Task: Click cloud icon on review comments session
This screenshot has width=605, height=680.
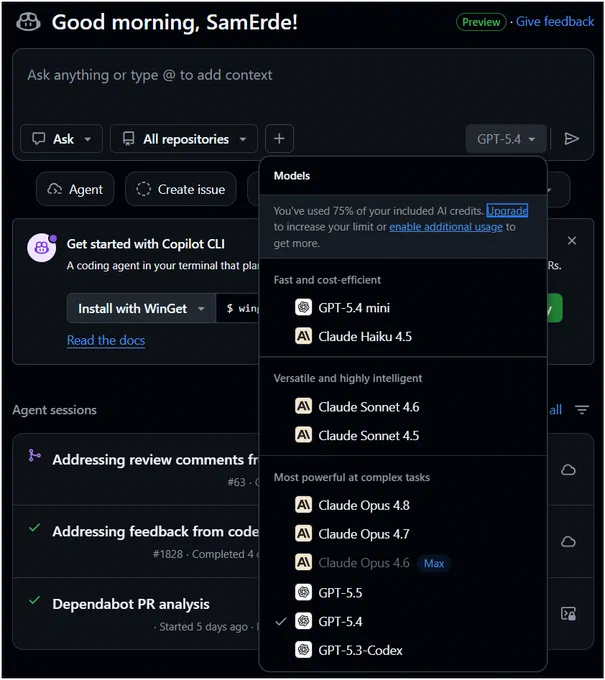Action: click(x=568, y=470)
